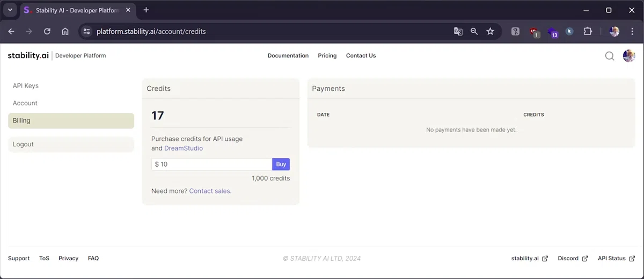
Task: Click the cursor-arrow extension icon
Action: pos(569,31)
